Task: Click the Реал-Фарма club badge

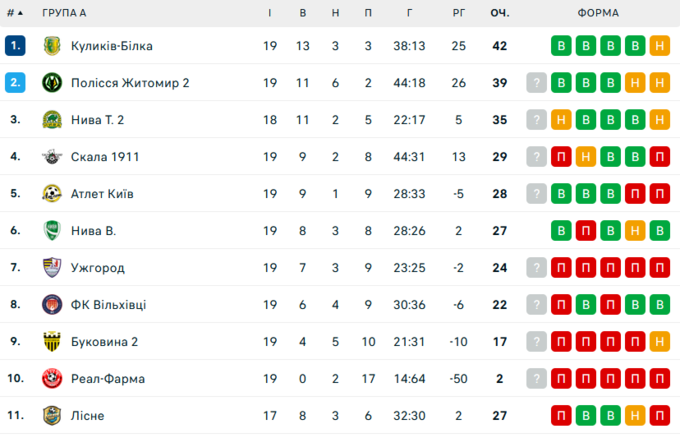Action: tap(52, 379)
